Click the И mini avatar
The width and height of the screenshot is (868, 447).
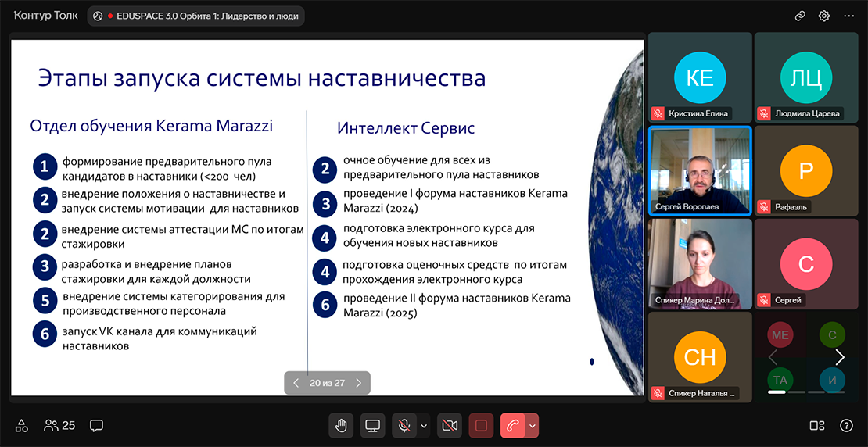tap(832, 380)
